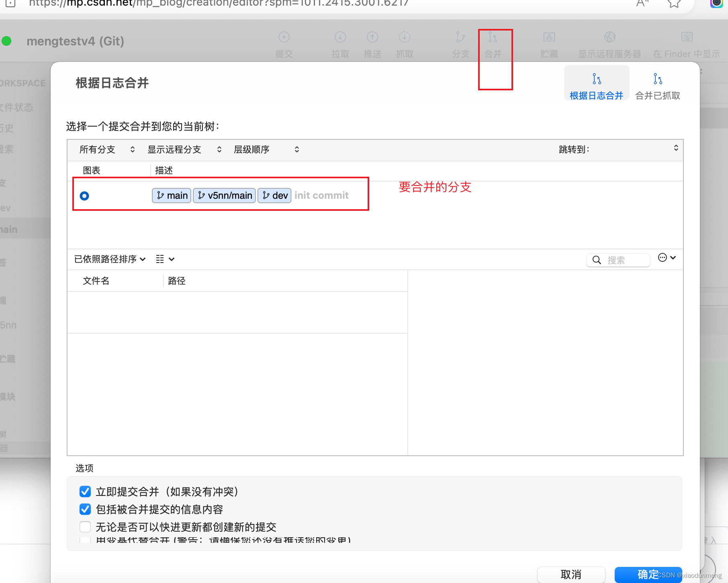
Task: Enable 无论是否可以快进更新都创建新的提交 checkbox
Action: [x=85, y=527]
